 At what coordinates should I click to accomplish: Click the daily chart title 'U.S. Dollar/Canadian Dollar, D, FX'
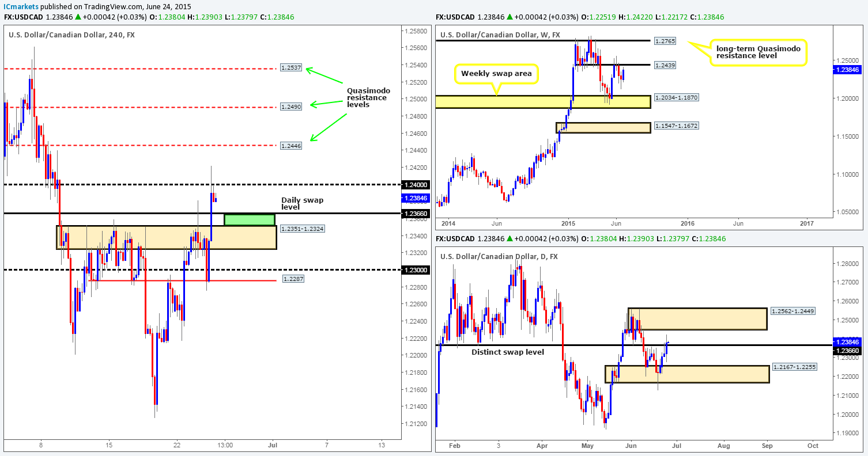click(x=499, y=256)
